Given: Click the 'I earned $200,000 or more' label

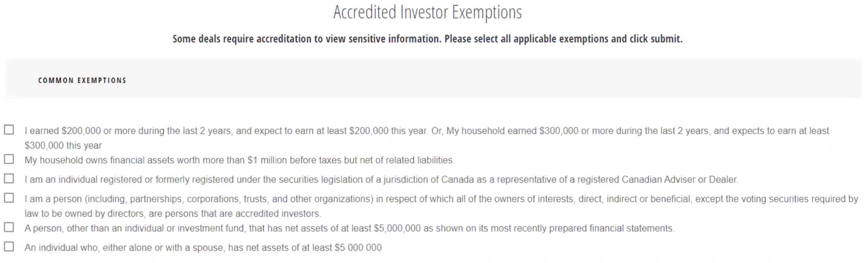Looking at the screenshot, I should (x=427, y=138).
